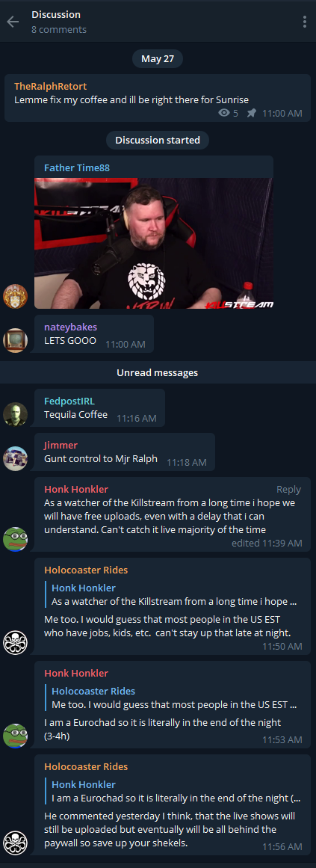
Task: Open Holocoaster Rides' skull avatar at 11:50 message
Action: tap(15, 642)
